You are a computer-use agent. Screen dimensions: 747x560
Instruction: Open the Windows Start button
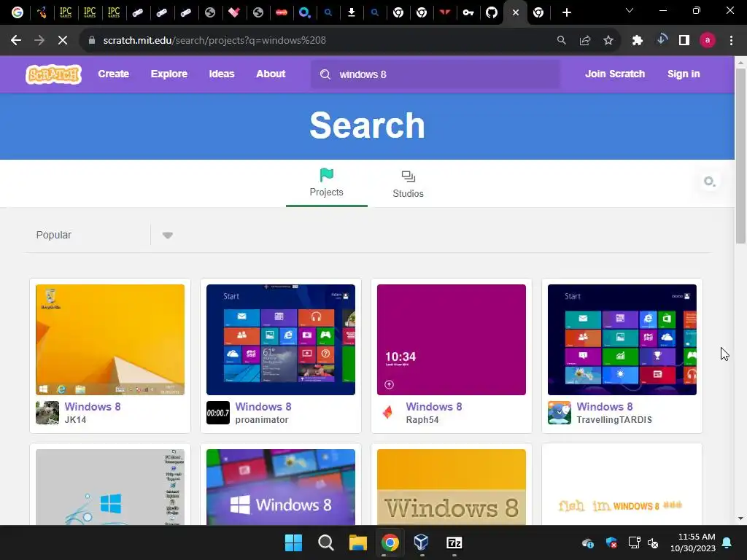[x=293, y=542]
